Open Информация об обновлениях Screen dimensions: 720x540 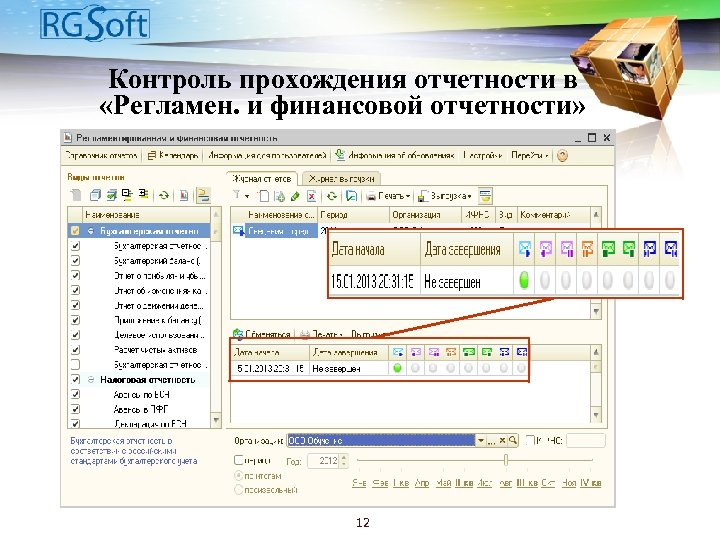pyautogui.click(x=395, y=156)
